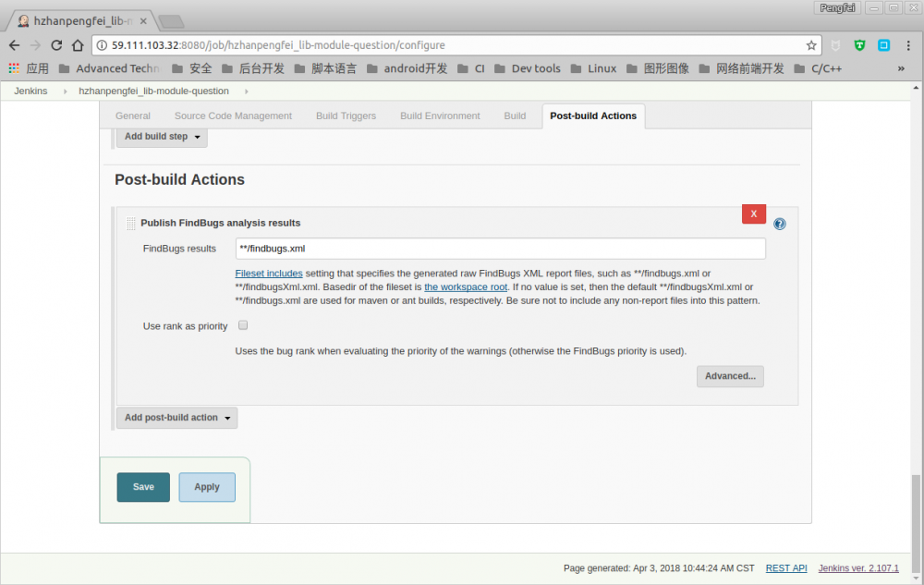The height and width of the screenshot is (585, 924).
Task: Click the red X to delete FindBugs publisher
Action: tap(753, 214)
